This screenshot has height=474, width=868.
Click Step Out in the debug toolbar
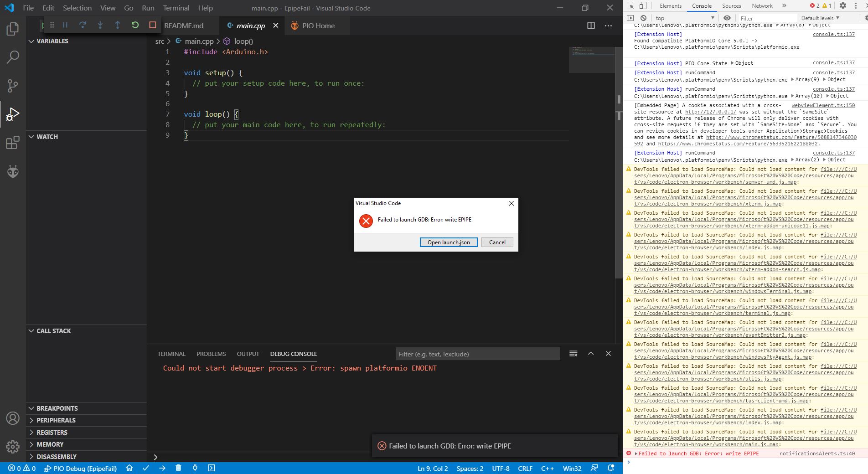pos(117,25)
